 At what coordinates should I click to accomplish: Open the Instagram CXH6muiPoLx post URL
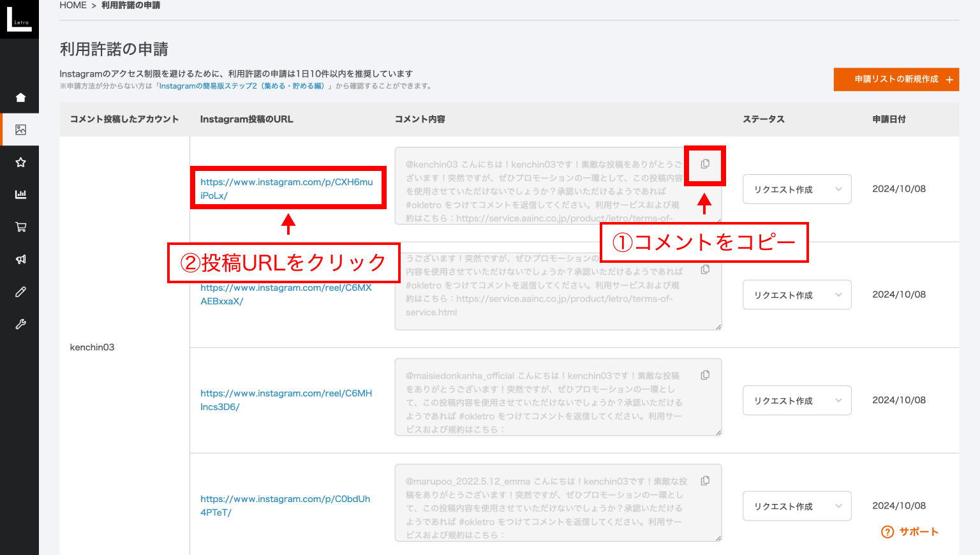coord(286,189)
